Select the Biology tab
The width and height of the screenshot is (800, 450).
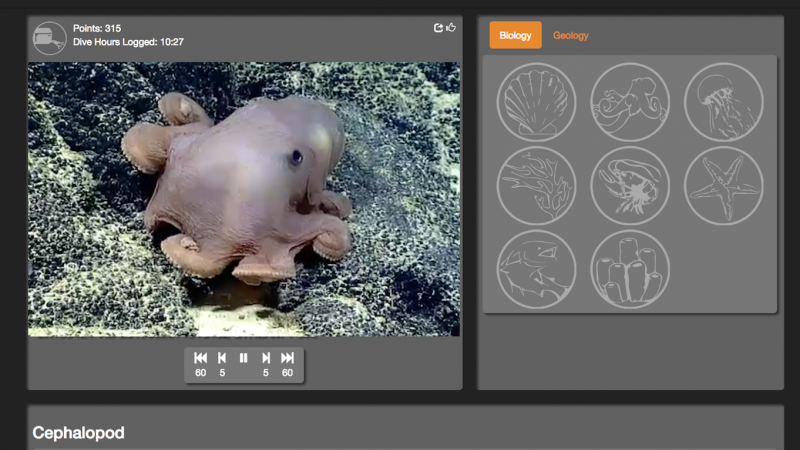[x=515, y=36]
